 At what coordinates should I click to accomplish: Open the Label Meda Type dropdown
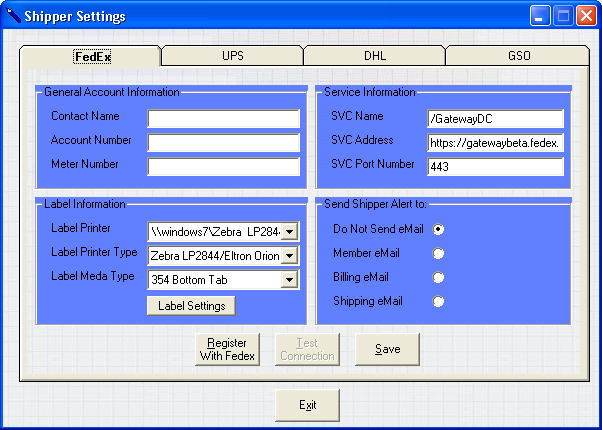coord(289,280)
